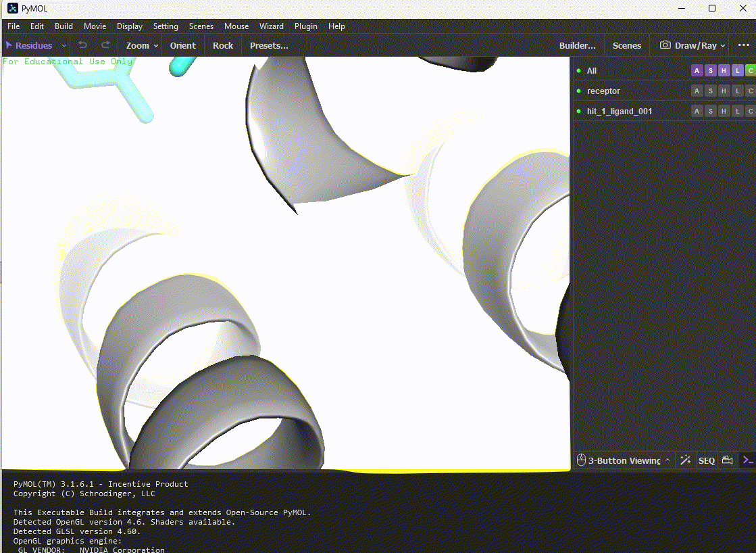Open Show (S) menu for All
Image resolution: width=756 pixels, height=553 pixels.
pos(710,70)
